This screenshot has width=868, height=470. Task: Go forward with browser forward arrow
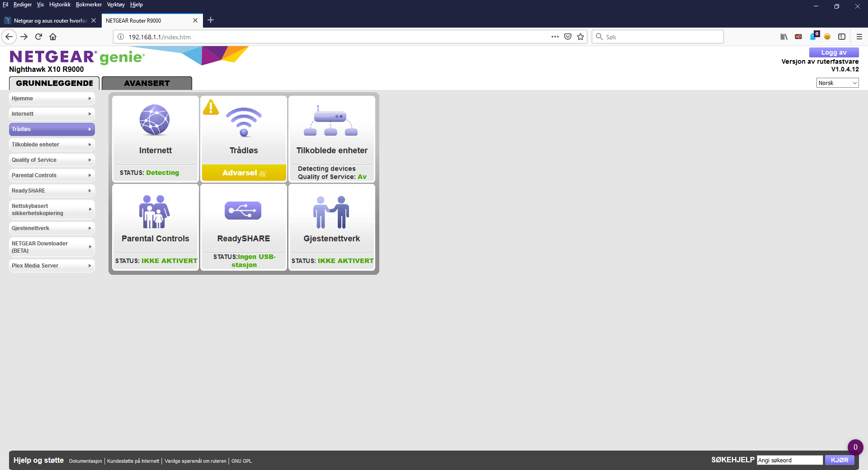pos(24,37)
